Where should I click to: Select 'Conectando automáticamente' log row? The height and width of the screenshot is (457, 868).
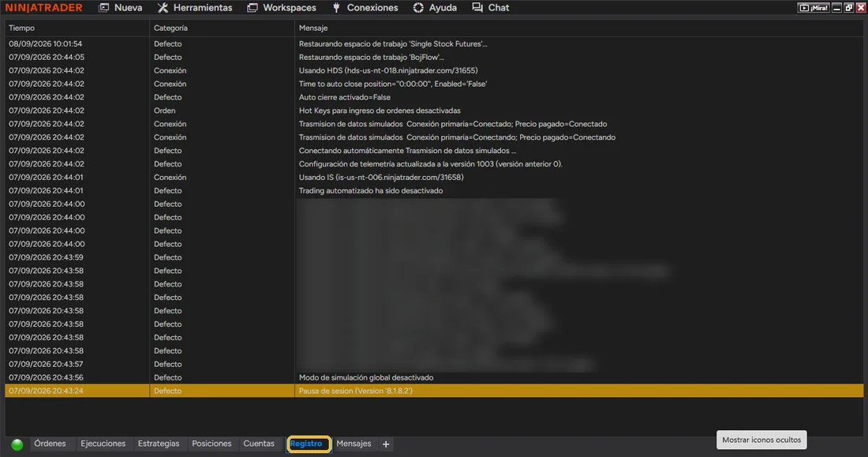click(434, 151)
